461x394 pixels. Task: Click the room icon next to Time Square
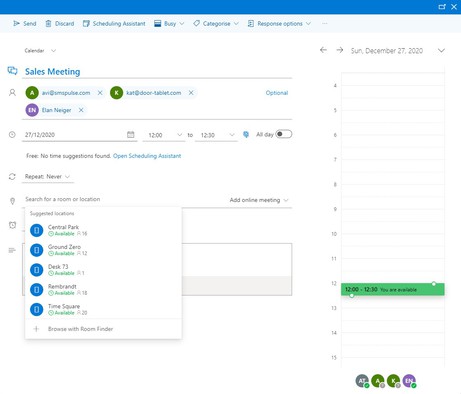(x=37, y=309)
